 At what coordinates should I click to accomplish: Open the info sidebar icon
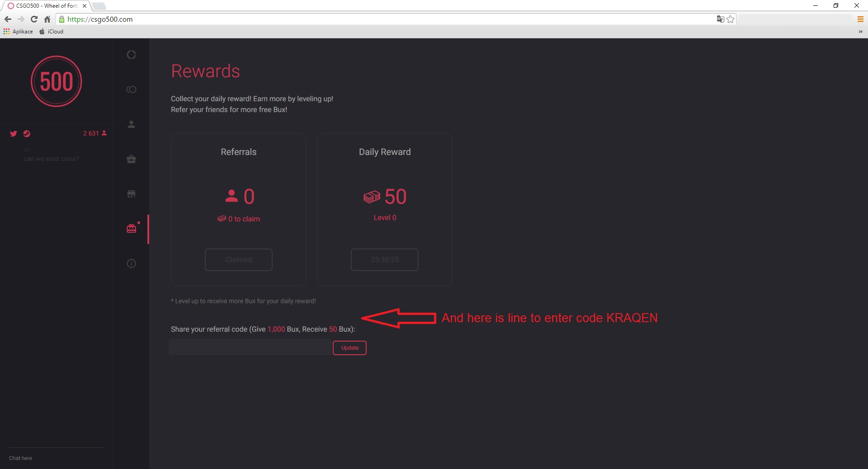click(131, 263)
